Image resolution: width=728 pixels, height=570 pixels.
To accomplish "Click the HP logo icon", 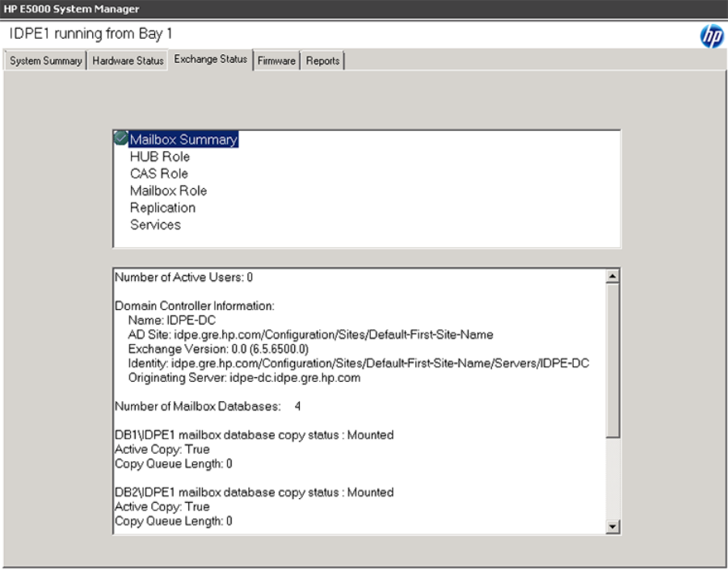I will click(x=711, y=36).
